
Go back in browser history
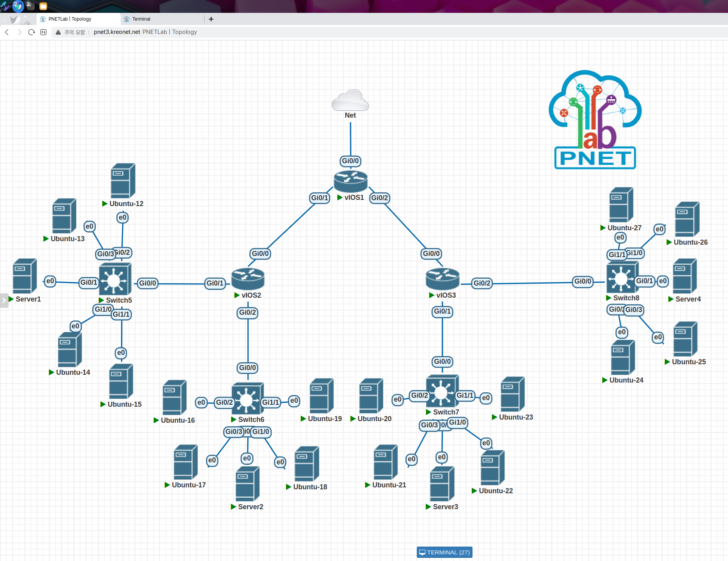click(7, 32)
